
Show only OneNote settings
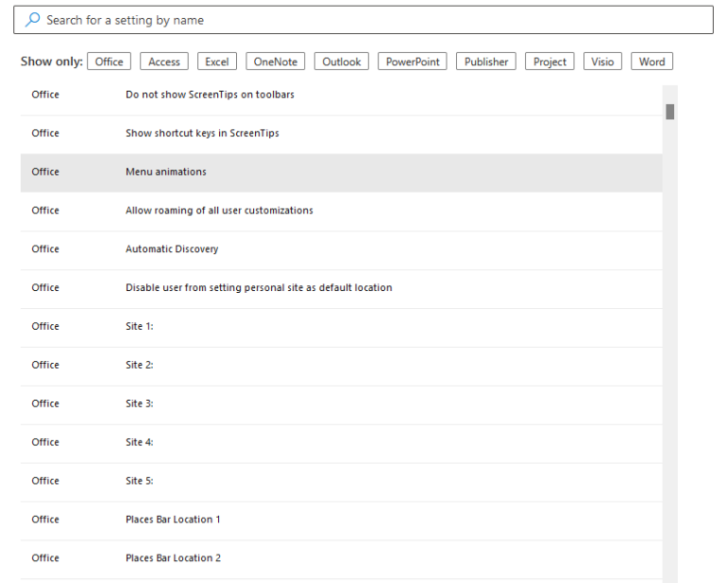[275, 62]
